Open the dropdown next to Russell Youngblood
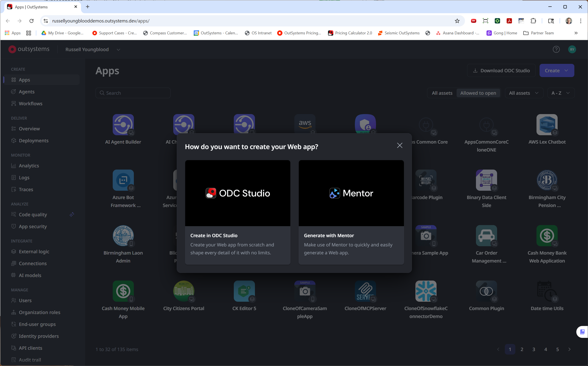Viewport: 588px width, 366px height. click(118, 49)
